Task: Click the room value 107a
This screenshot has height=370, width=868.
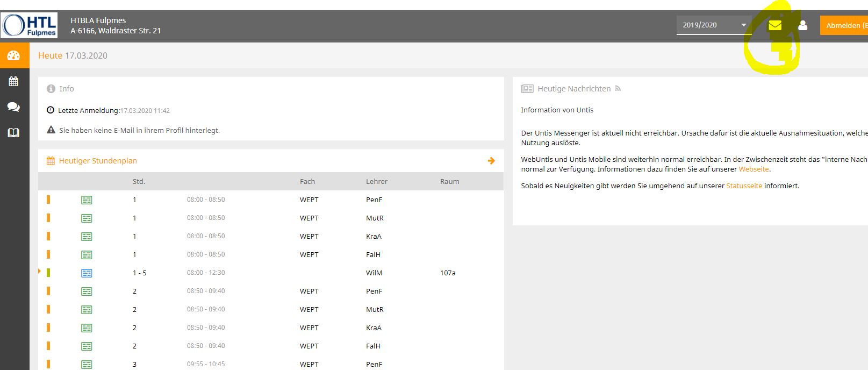Action: (448, 273)
